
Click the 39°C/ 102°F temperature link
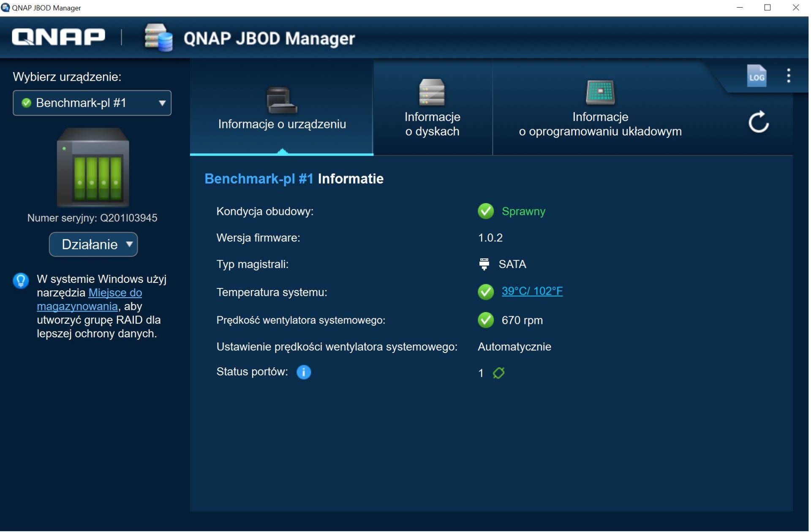pyautogui.click(x=533, y=292)
